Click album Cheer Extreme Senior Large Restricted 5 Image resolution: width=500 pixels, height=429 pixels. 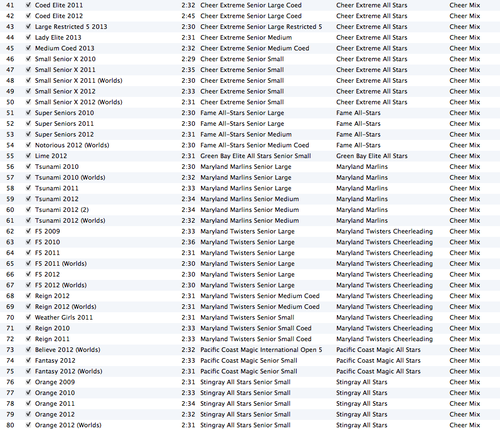[x=261, y=27]
